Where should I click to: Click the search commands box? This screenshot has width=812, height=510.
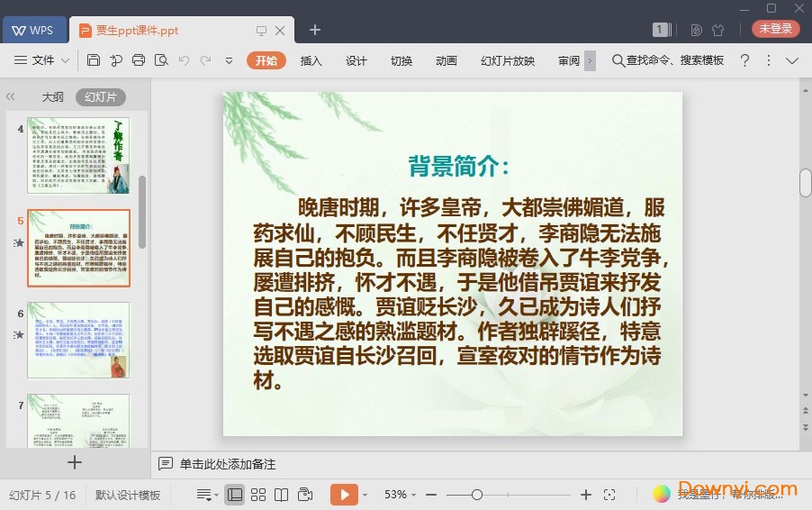coord(668,60)
